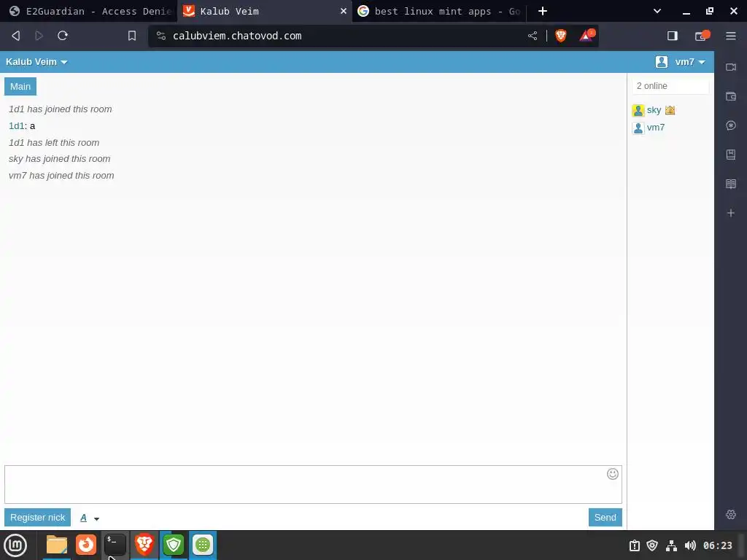Bookmark this page
Image resolution: width=747 pixels, height=560 pixels.
132,36
